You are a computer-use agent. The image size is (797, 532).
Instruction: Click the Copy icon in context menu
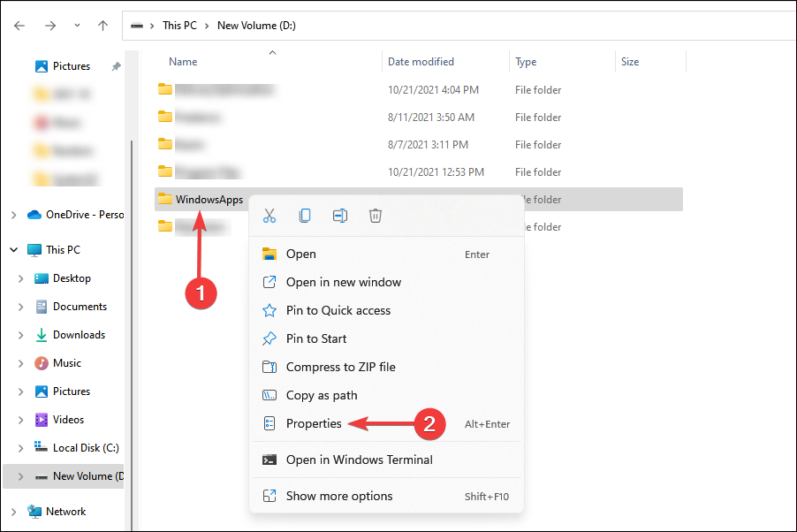click(305, 216)
